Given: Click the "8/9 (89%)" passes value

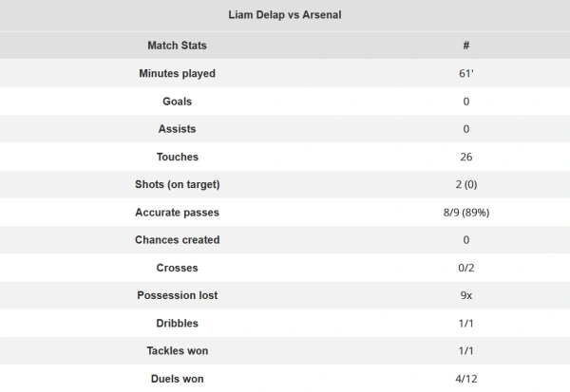Looking at the screenshot, I should click(465, 212).
